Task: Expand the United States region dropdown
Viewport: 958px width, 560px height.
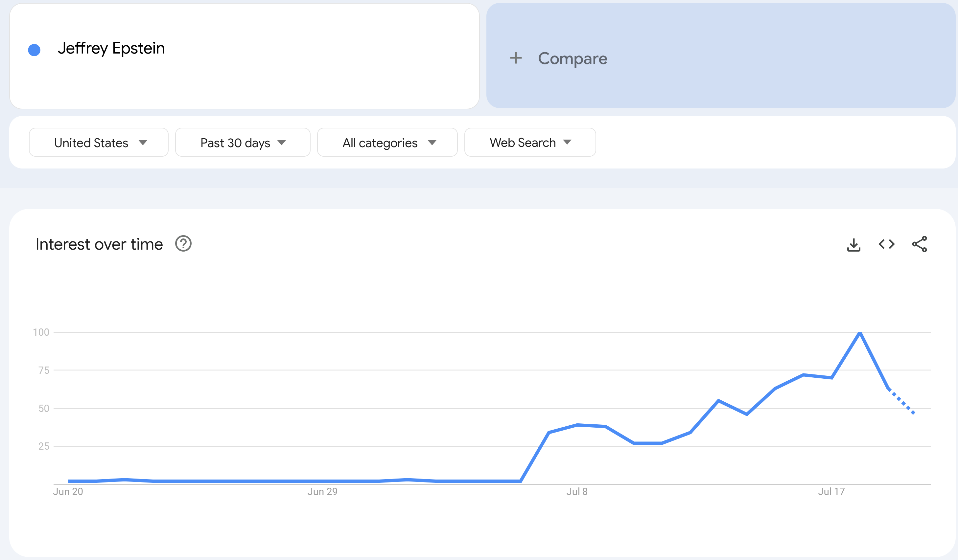Action: [x=99, y=143]
